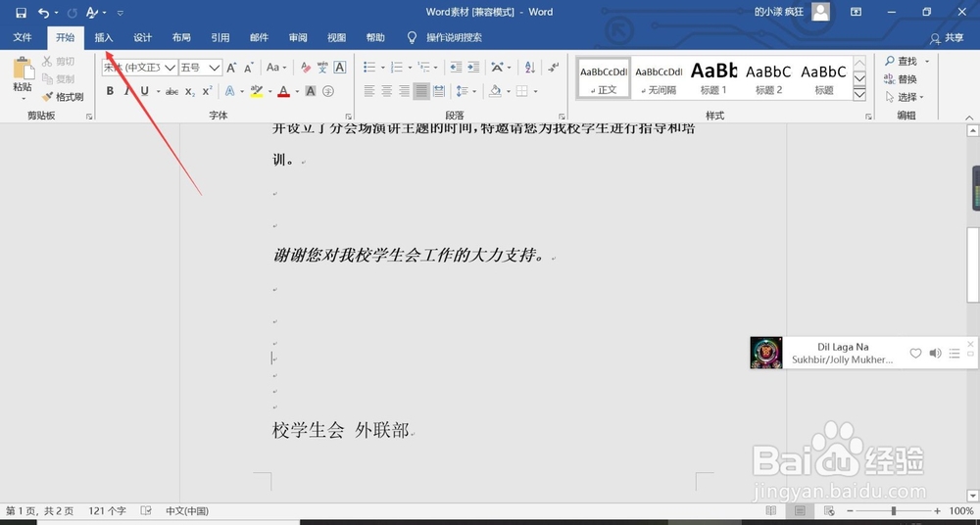Toggle bold formatting

coord(110,91)
